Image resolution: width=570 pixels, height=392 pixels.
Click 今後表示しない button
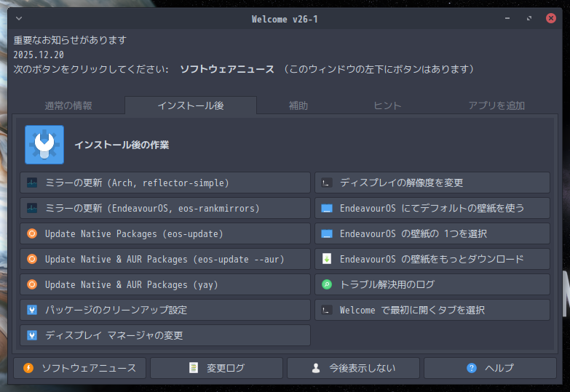tap(353, 368)
